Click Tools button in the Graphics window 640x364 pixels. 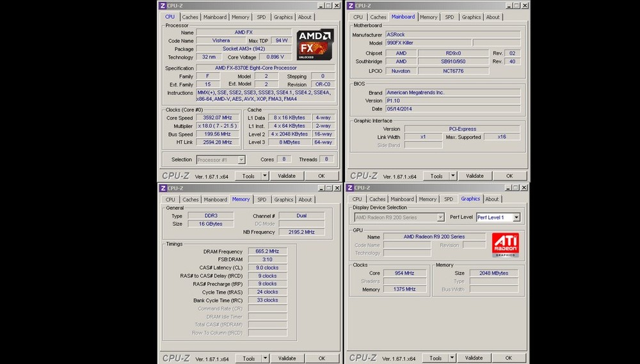435,358
